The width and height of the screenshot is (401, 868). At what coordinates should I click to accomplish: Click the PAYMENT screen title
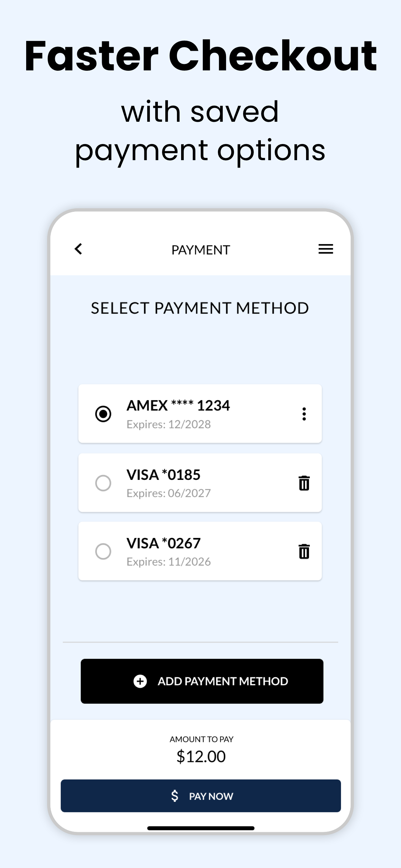tap(200, 250)
